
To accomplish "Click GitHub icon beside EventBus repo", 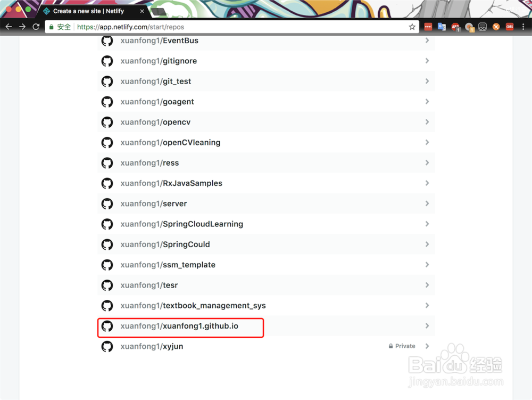I will (x=107, y=41).
